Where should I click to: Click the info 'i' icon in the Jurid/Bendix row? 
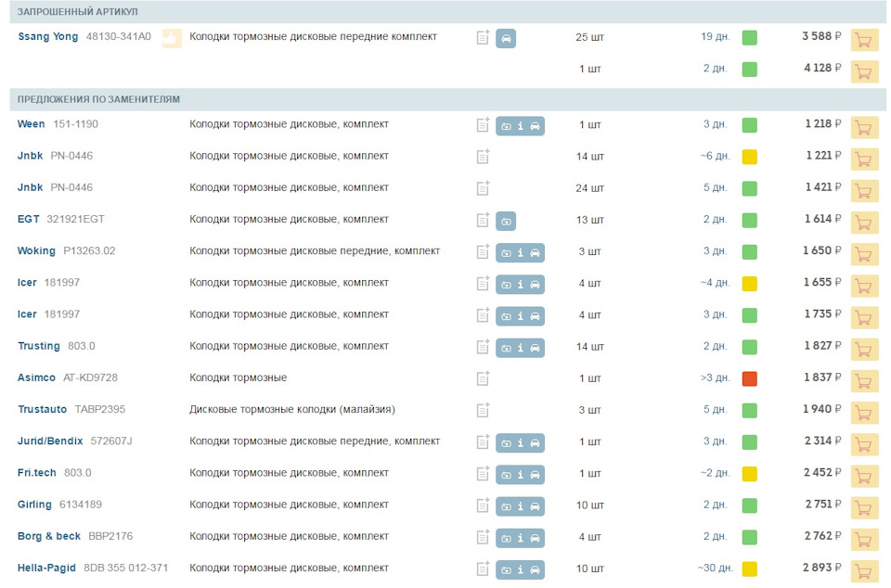520,443
